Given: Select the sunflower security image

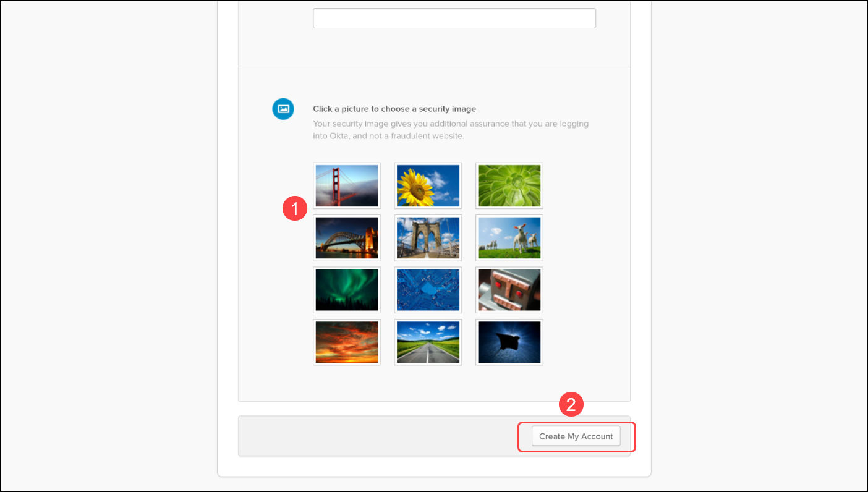Looking at the screenshot, I should 428,185.
